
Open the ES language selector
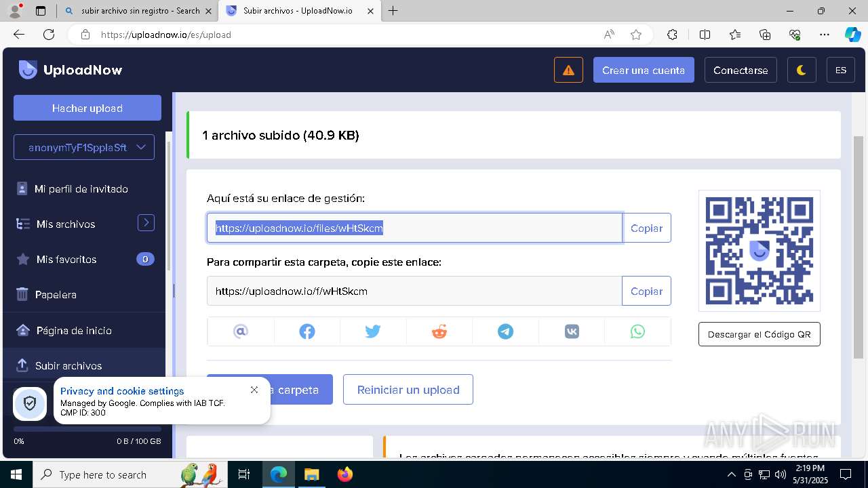point(841,70)
